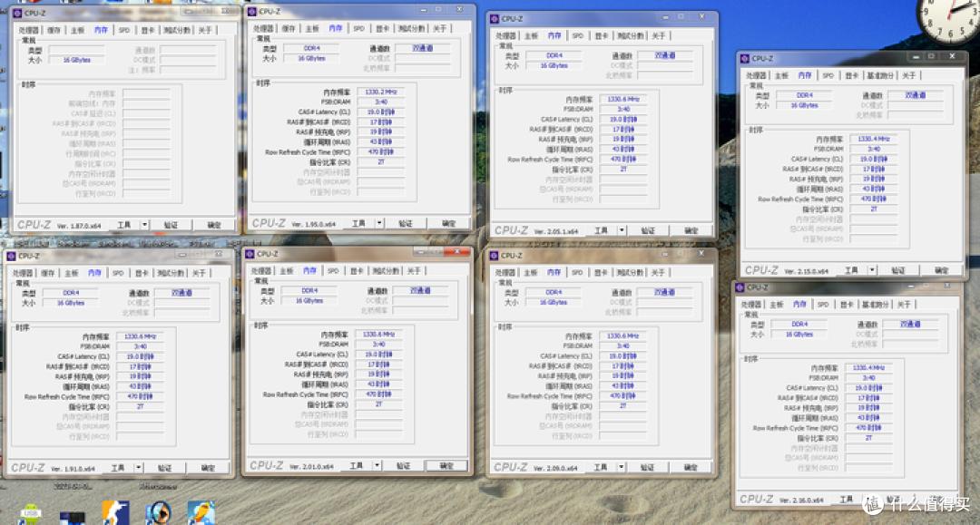Open 主板 tab in CPU-Z 2.05.1 window

point(531,36)
